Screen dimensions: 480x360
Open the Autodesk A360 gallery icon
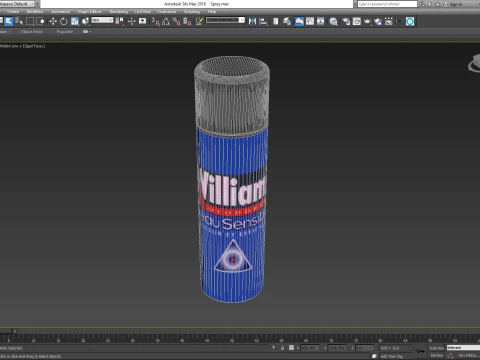[x=389, y=22]
